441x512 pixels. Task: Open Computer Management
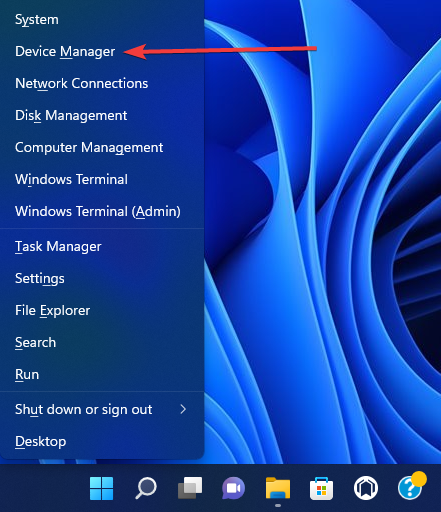(102, 147)
